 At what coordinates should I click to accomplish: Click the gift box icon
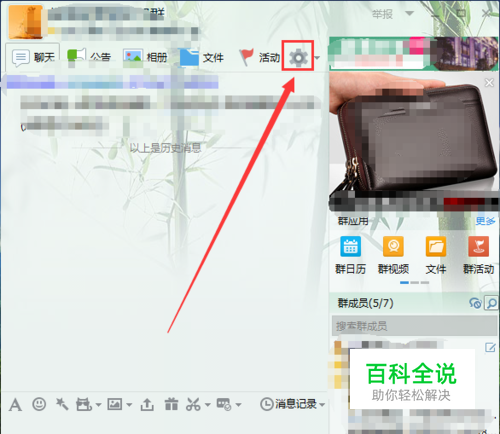[171, 404]
